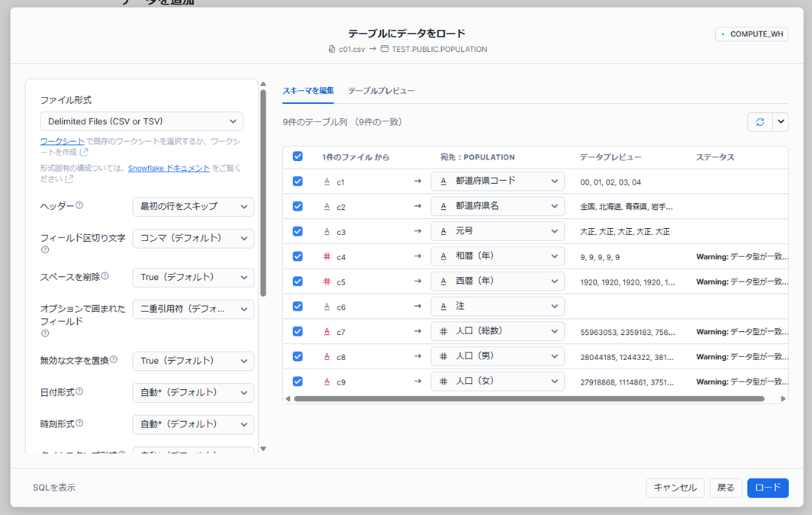The image size is (812, 515).
Task: Open the ヘッダー 最初の行をスキップ dropdown
Action: coord(193,207)
